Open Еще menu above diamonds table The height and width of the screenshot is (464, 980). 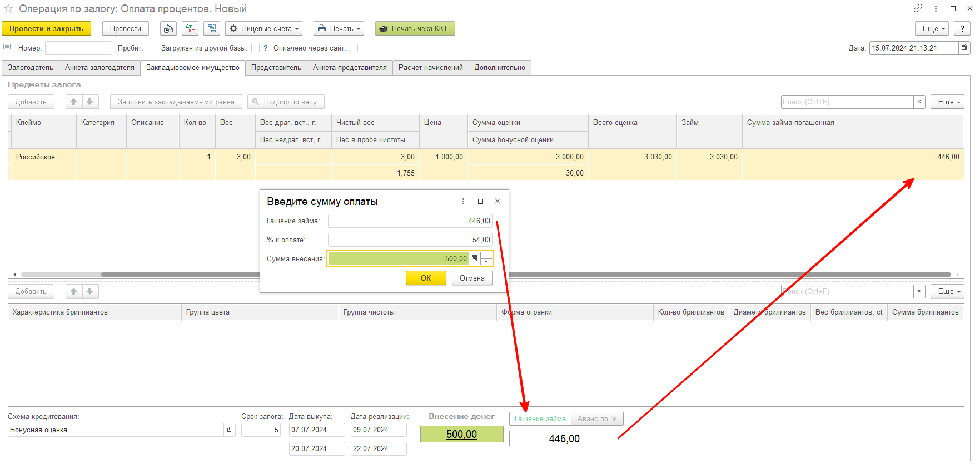click(x=947, y=291)
